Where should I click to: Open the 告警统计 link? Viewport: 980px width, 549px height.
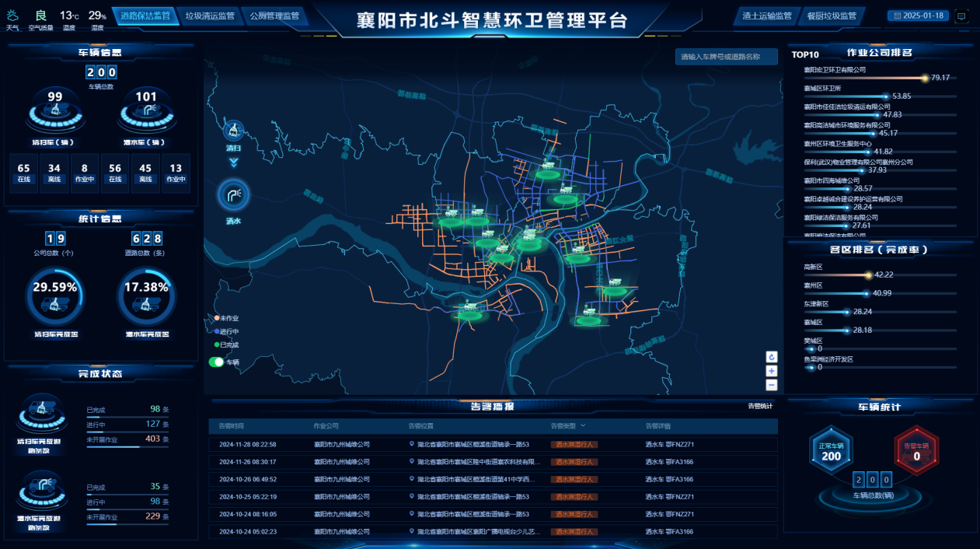coord(760,406)
